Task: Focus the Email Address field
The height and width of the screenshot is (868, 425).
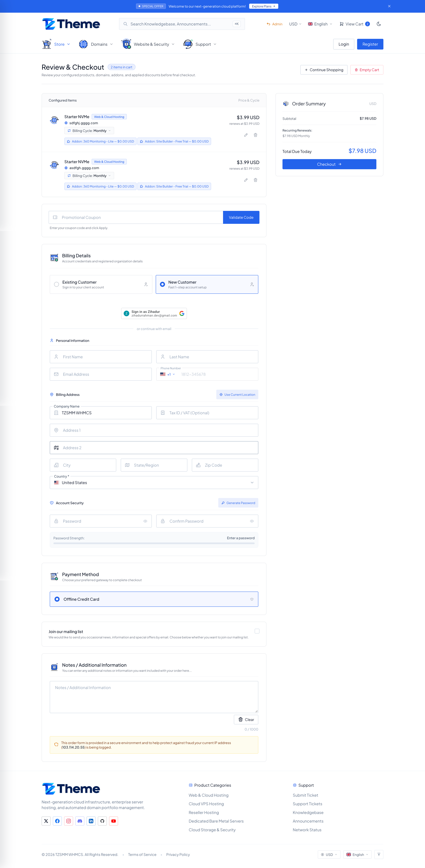Action: click(x=101, y=374)
